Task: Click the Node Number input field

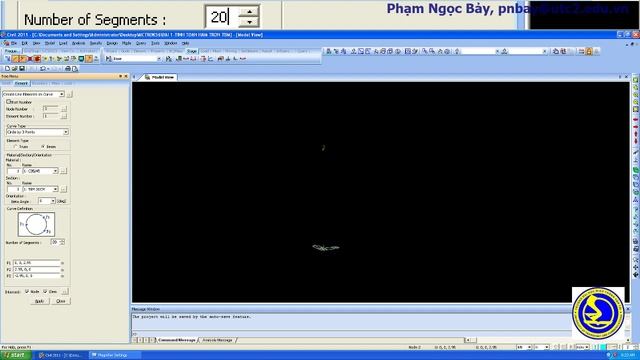Action: click(x=51, y=109)
